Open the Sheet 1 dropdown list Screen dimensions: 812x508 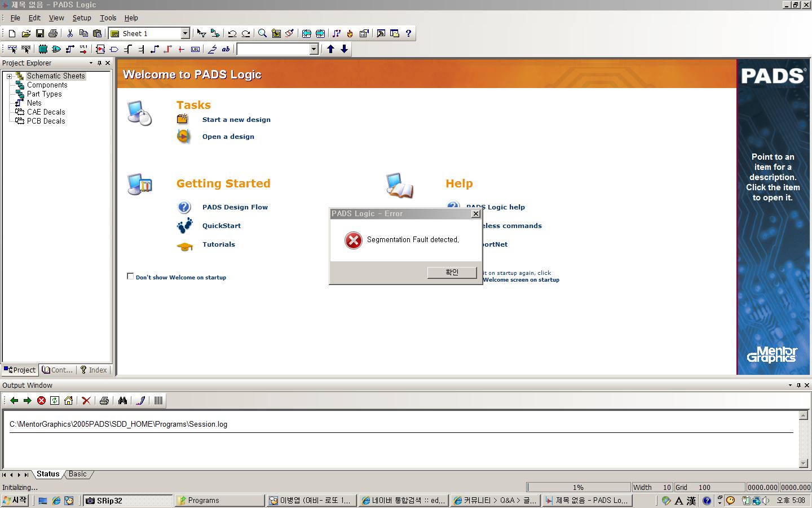pyautogui.click(x=185, y=34)
